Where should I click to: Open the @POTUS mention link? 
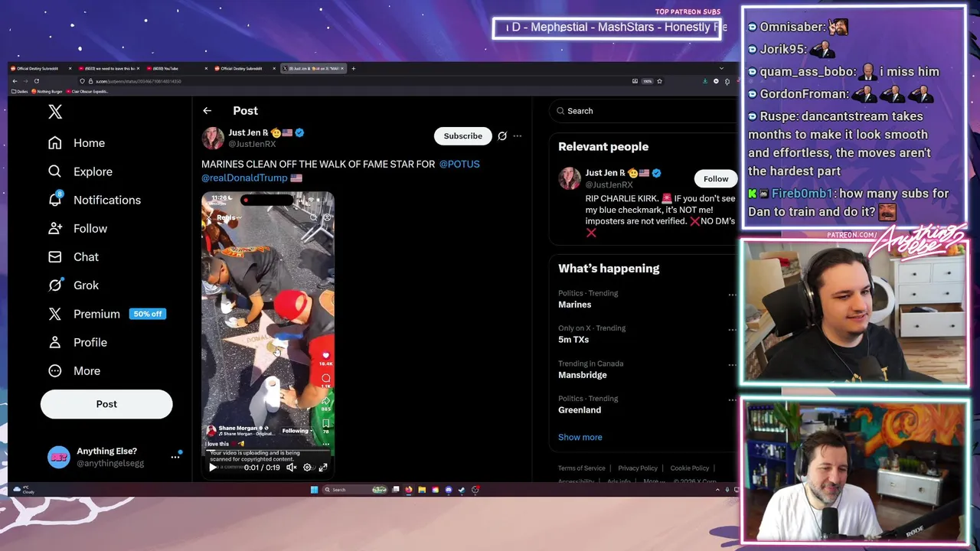tap(459, 164)
